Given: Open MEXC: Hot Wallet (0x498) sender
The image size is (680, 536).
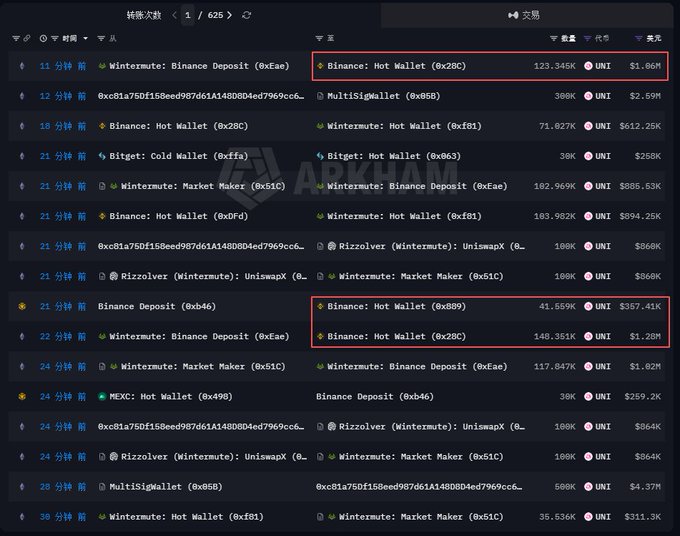Looking at the screenshot, I should click(171, 396).
